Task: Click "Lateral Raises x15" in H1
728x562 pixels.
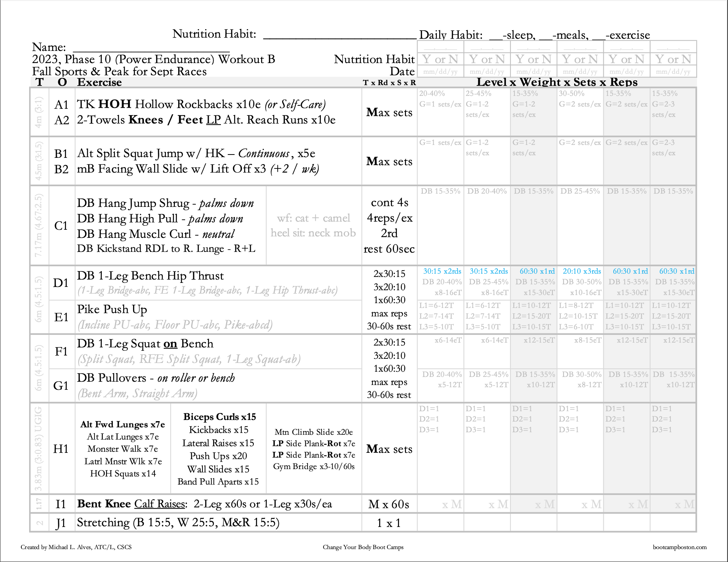Action: [x=218, y=443]
